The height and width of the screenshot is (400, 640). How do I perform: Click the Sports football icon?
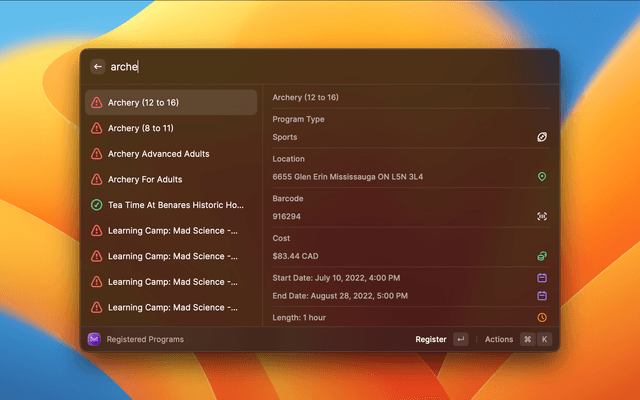(x=542, y=137)
